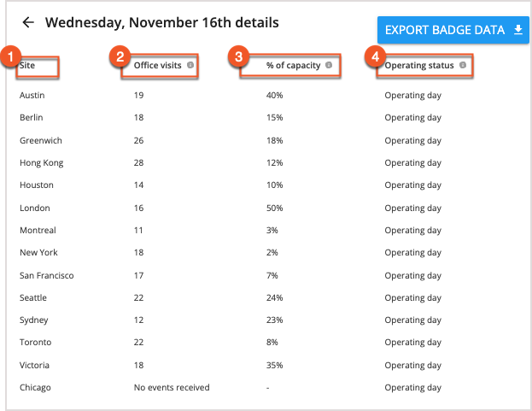
Task: Click the orange badge numbered 2
Action: point(120,58)
